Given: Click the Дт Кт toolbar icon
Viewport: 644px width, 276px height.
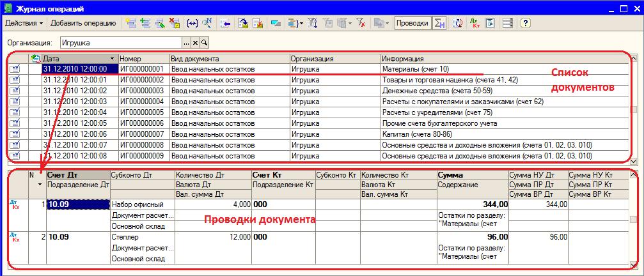Looking at the screenshot, I should (475, 24).
